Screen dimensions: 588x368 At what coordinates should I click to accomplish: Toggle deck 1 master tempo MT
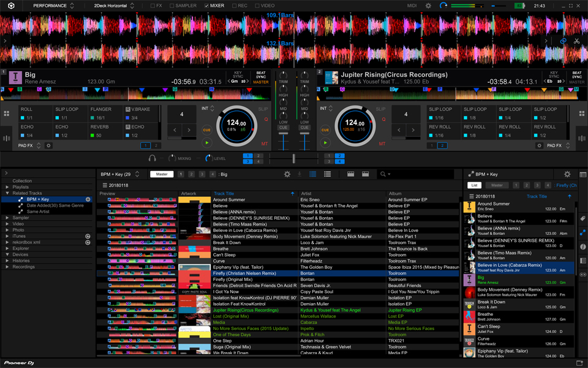point(265,144)
